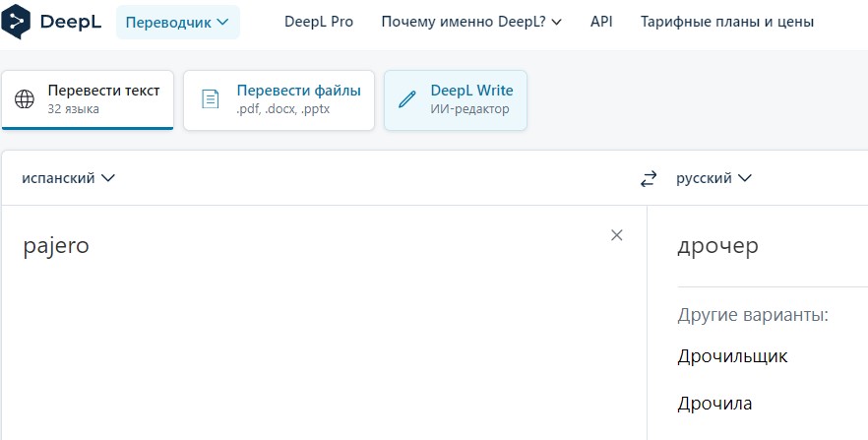Open the Переводчик dropdown

pyautogui.click(x=178, y=22)
